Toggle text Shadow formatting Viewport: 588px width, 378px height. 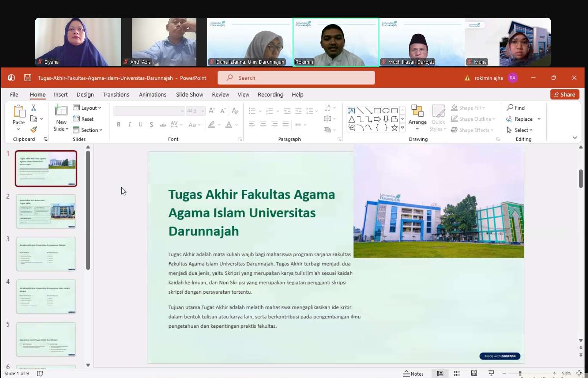152,125
